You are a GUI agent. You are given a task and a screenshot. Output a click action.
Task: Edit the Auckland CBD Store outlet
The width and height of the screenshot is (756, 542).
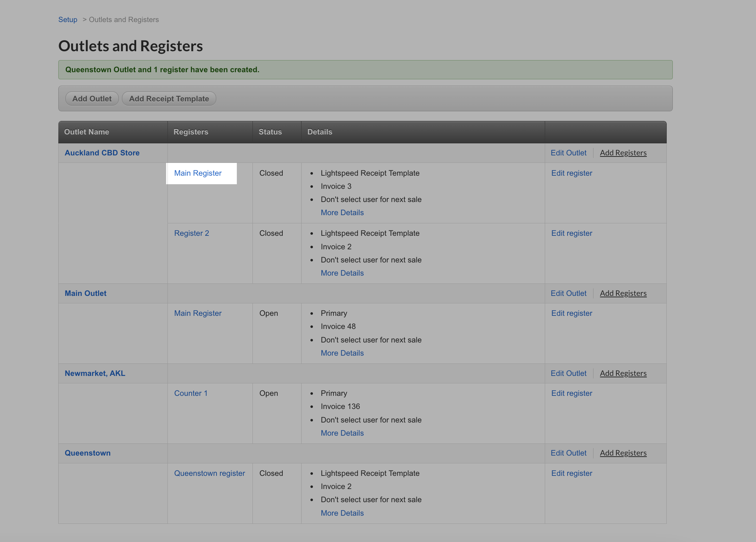pos(568,153)
